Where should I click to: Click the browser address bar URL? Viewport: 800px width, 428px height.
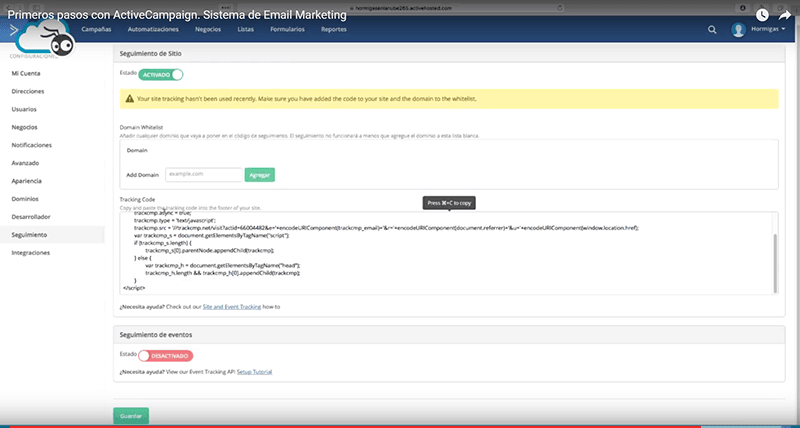401,8
